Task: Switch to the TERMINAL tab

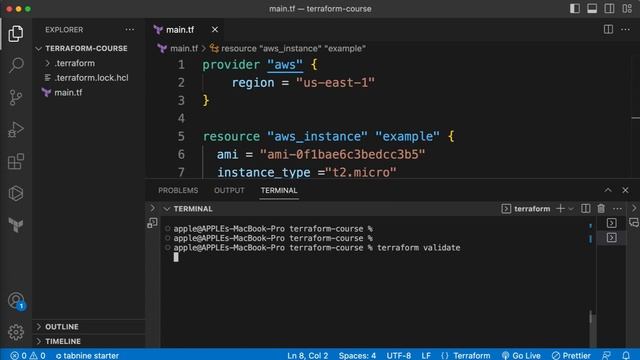Action: click(279, 191)
